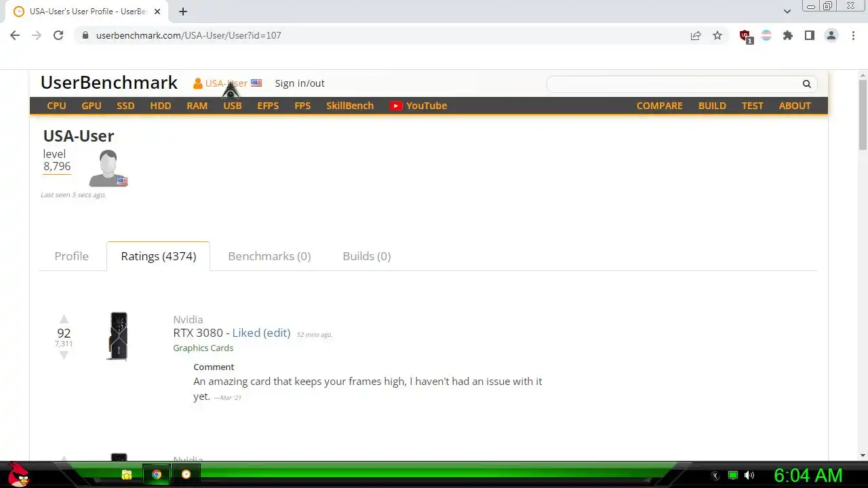868x488 pixels.
Task: Click the US flag next to USA-User
Action: point(256,83)
